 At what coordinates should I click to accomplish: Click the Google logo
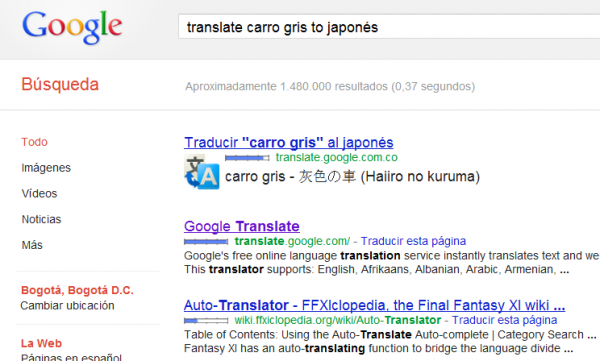tap(72, 27)
